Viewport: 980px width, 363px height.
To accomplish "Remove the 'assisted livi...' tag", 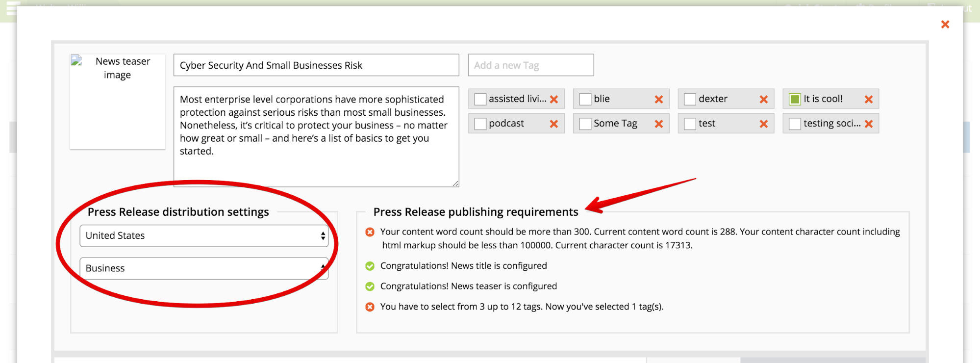I will click(554, 99).
